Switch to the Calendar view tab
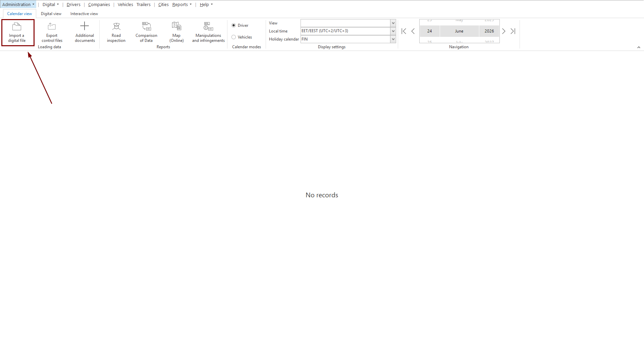This screenshot has height=338, width=644. click(19, 14)
